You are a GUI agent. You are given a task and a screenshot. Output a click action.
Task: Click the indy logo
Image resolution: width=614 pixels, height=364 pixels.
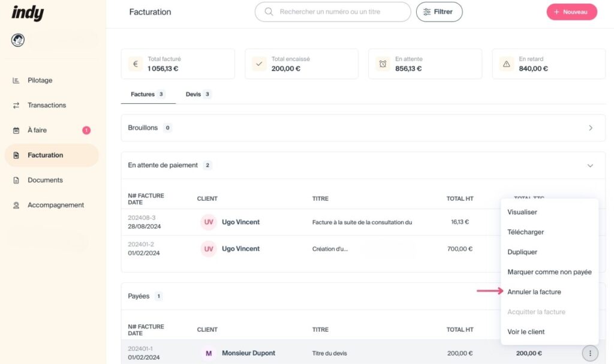(x=27, y=13)
